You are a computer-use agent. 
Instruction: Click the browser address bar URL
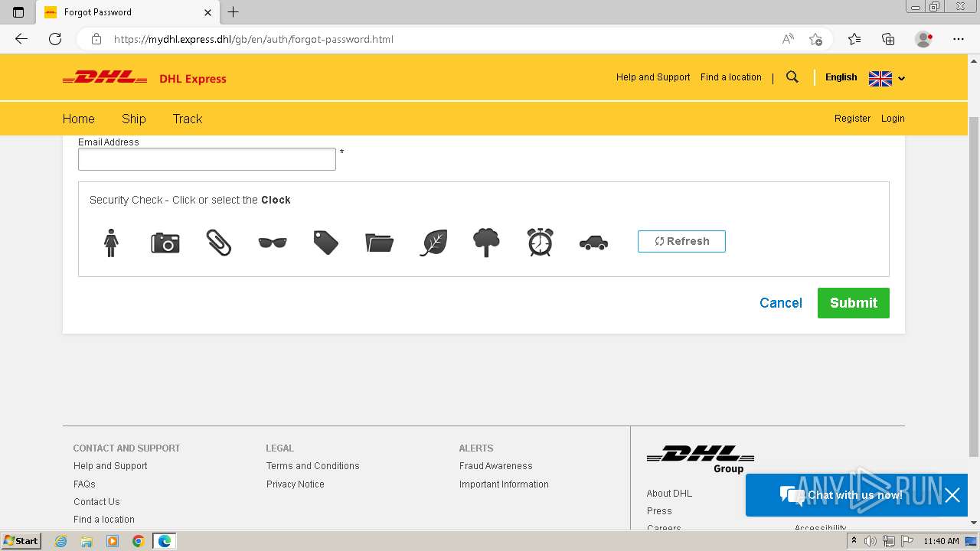point(253,39)
